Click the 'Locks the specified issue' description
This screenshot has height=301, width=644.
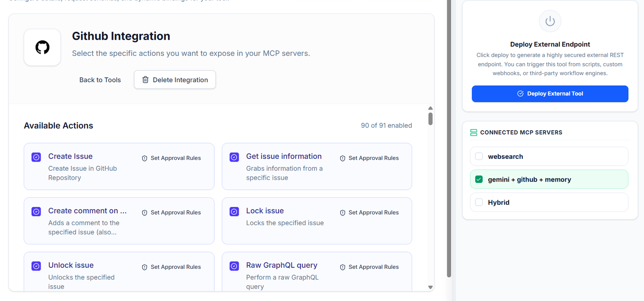click(x=285, y=223)
